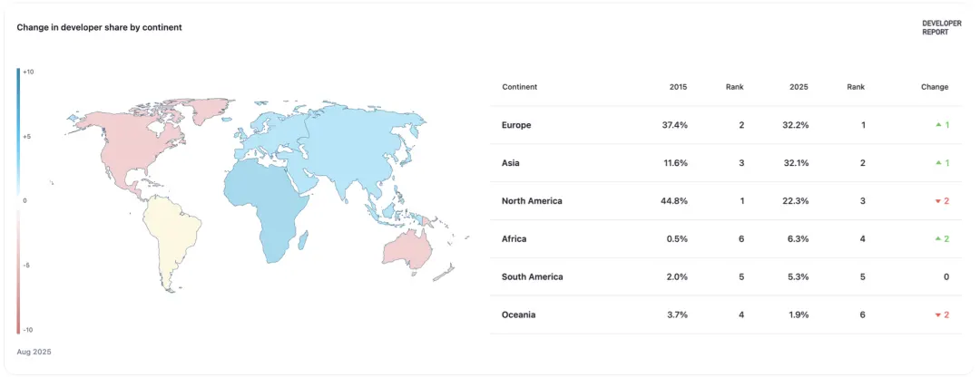Sort table by Change column header
The height and width of the screenshot is (377, 980).
[x=935, y=87]
